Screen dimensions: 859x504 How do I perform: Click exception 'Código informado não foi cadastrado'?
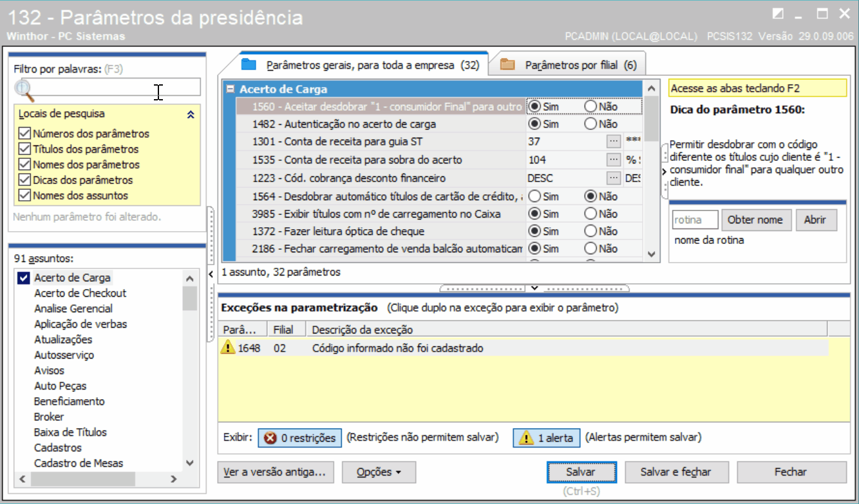(x=397, y=348)
